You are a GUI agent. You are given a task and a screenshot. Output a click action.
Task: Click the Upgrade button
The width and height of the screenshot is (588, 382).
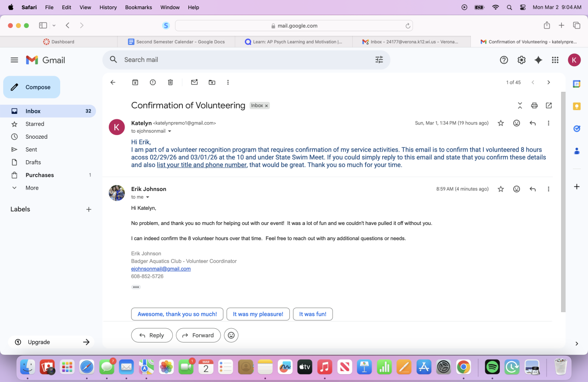pos(51,342)
